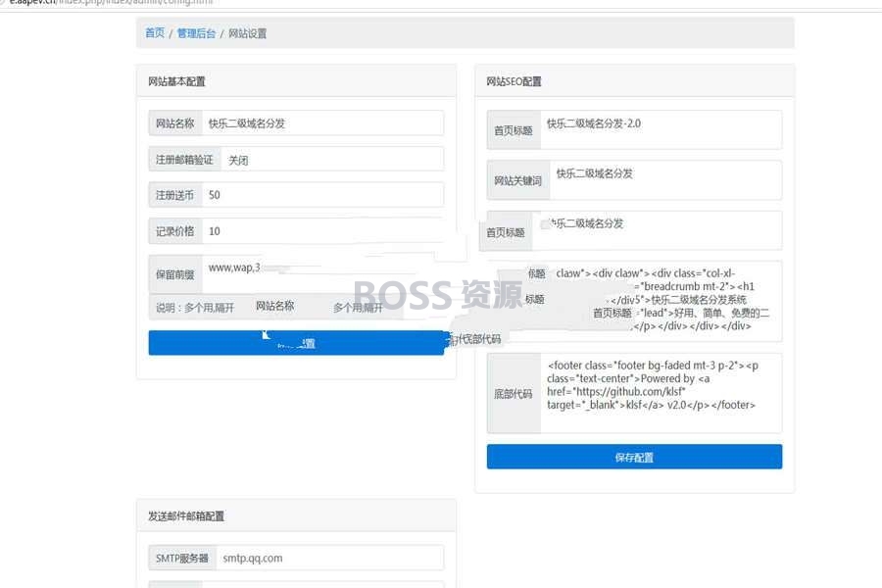Click the 网站名称 label beside 快乐二级域名分发
Image resolution: width=882 pixels, height=588 pixels.
[x=175, y=123]
